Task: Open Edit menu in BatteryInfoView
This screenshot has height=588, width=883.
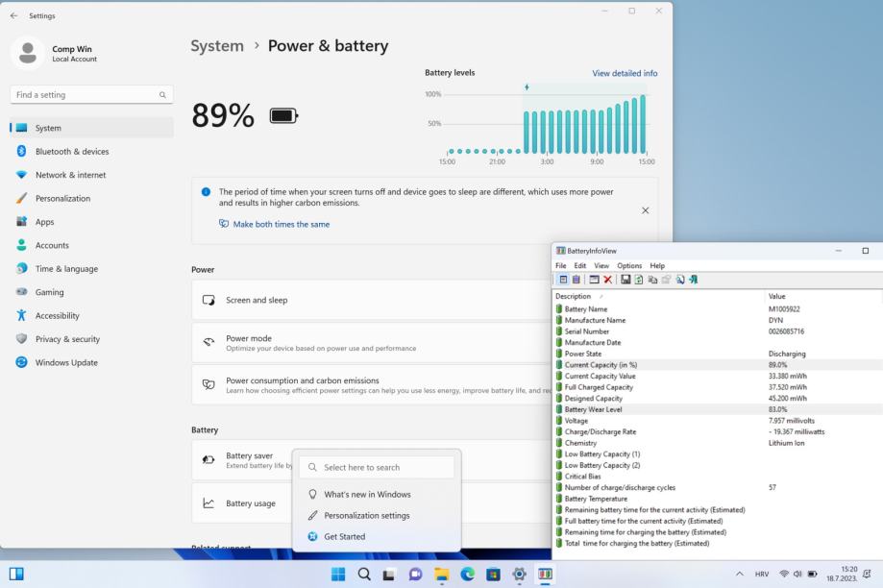Action: tap(580, 265)
